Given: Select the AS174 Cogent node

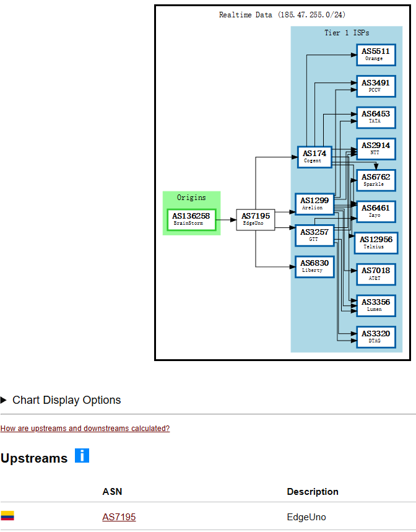Looking at the screenshot, I should click(314, 157).
